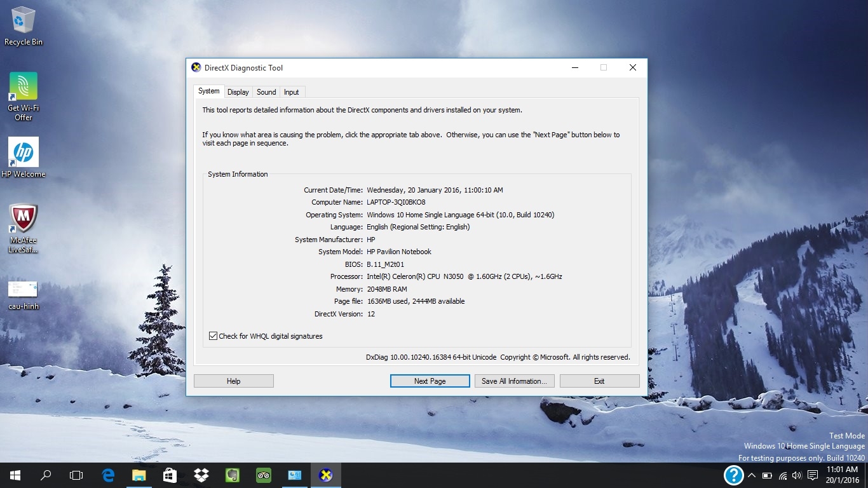Click the DirectX title bar icon
The image size is (868, 488).
click(196, 67)
